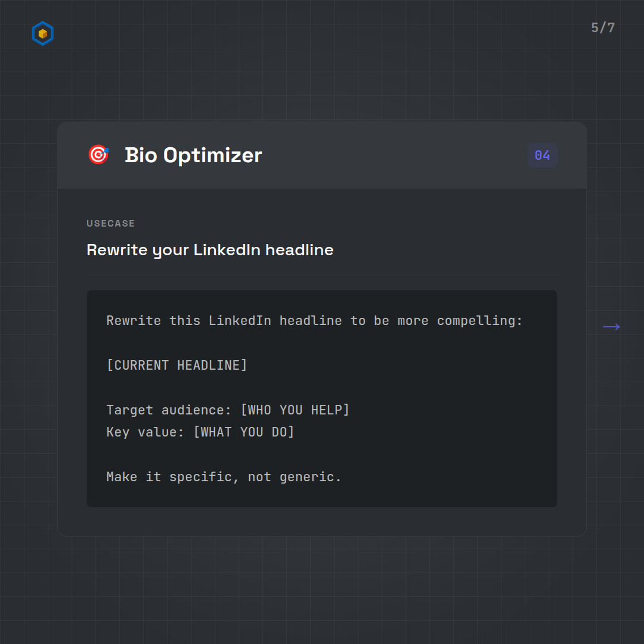Click the [WHO YOU HELP] placeholder

295,410
